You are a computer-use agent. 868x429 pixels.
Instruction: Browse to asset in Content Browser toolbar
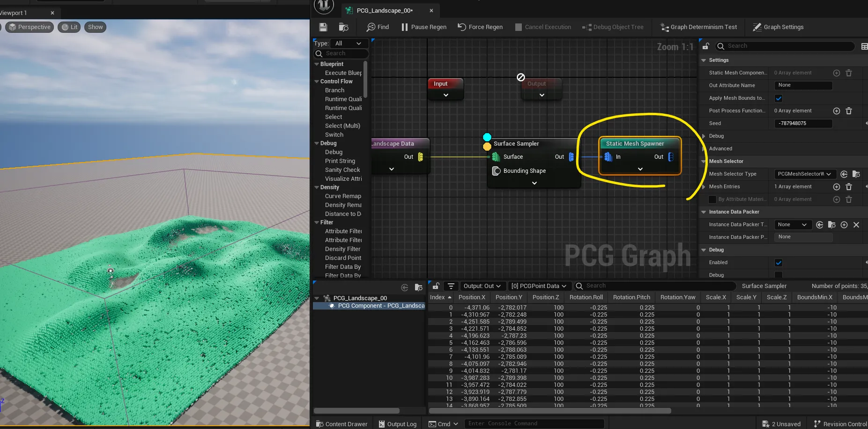tap(343, 27)
